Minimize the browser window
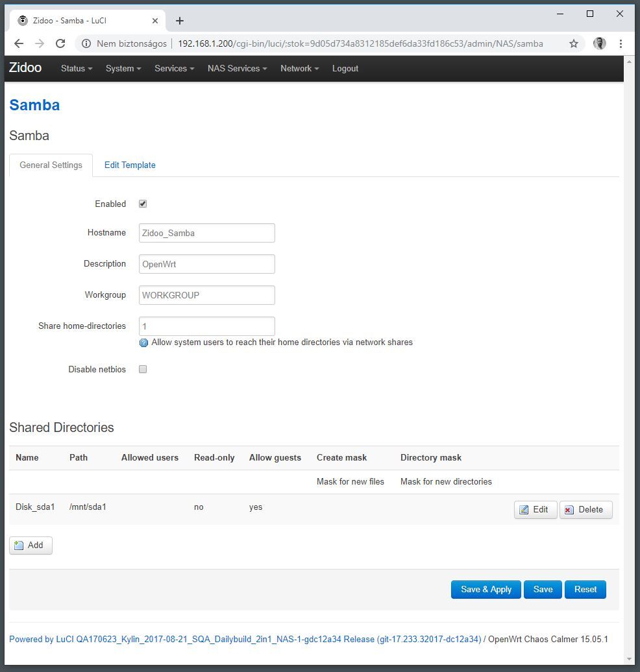 [560, 14]
